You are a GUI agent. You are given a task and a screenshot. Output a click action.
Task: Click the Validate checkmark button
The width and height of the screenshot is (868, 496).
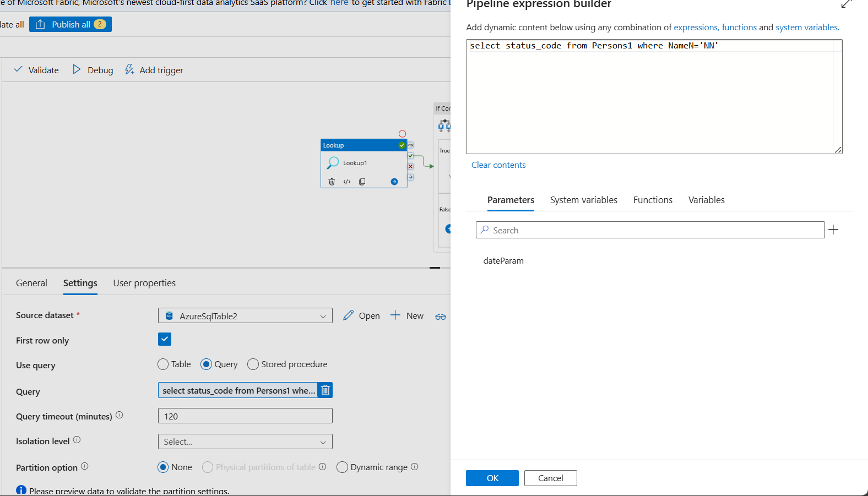click(36, 70)
